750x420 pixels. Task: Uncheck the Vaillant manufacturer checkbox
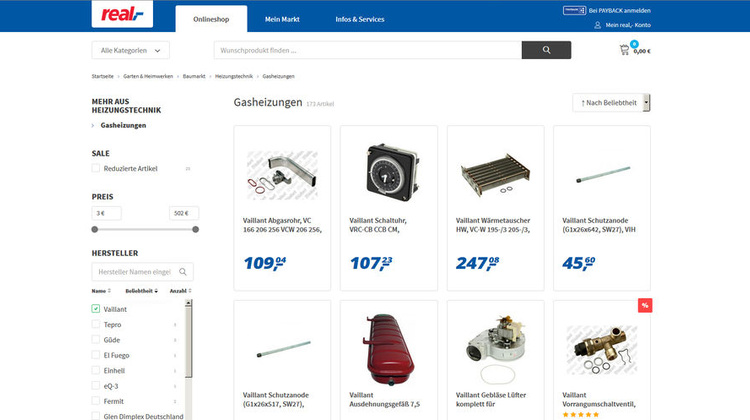coord(96,309)
